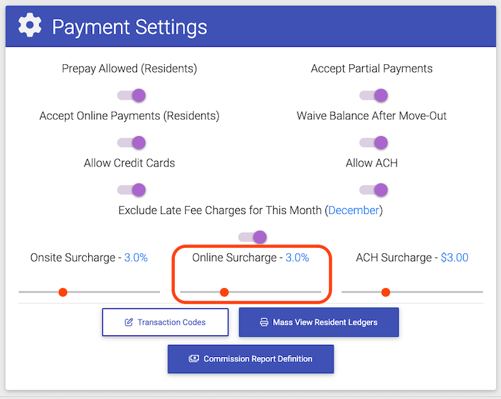Click the Payment Settings gear icon
The width and height of the screenshot is (501, 399).
30,25
